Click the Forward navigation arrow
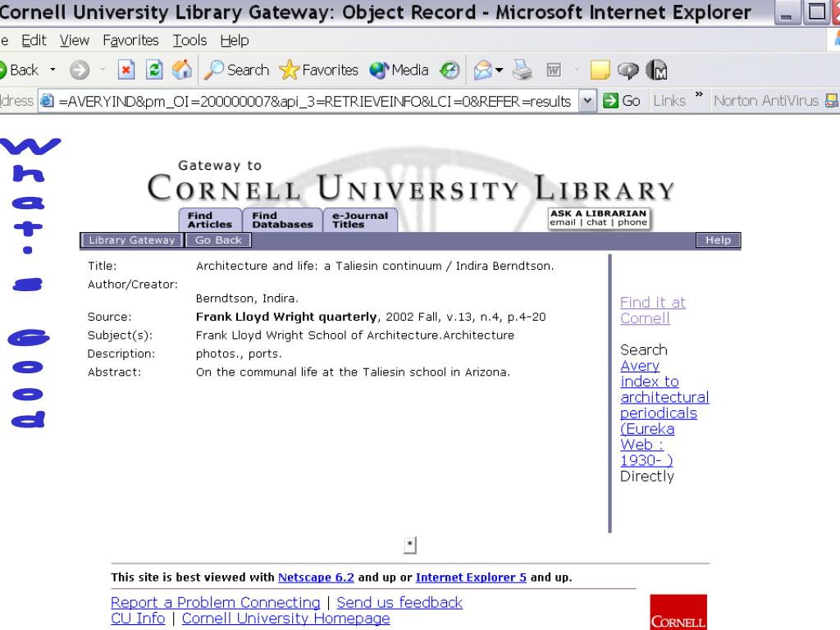 (x=80, y=71)
